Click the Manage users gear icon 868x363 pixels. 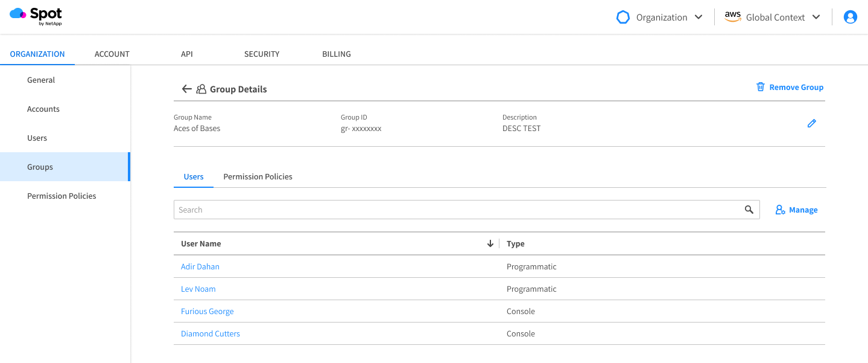tap(780, 210)
